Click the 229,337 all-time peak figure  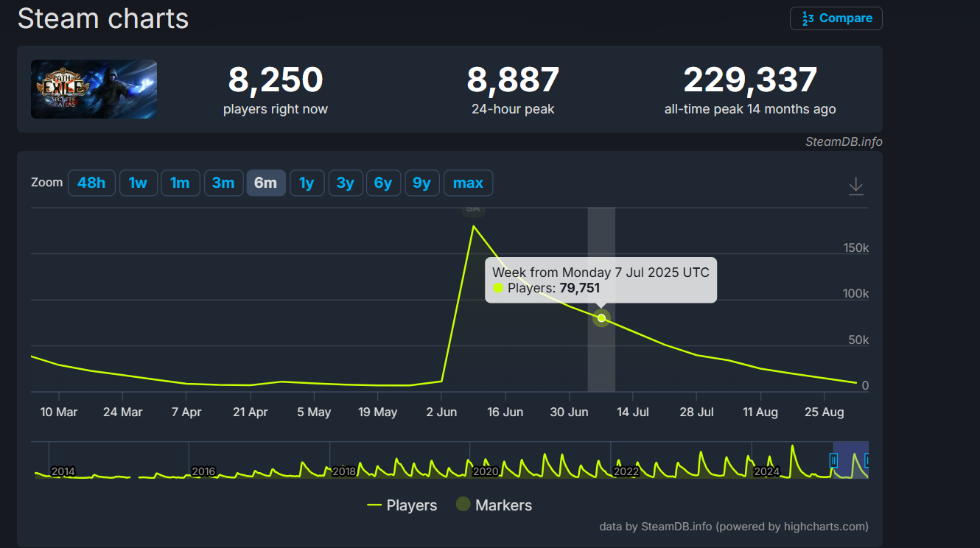tap(750, 80)
